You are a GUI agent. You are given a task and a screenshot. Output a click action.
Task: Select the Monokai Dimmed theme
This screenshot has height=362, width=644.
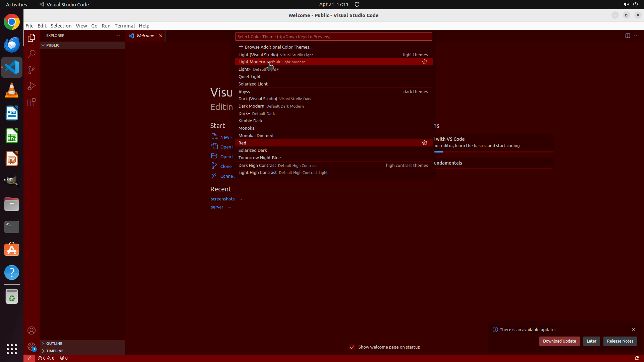[x=256, y=135]
